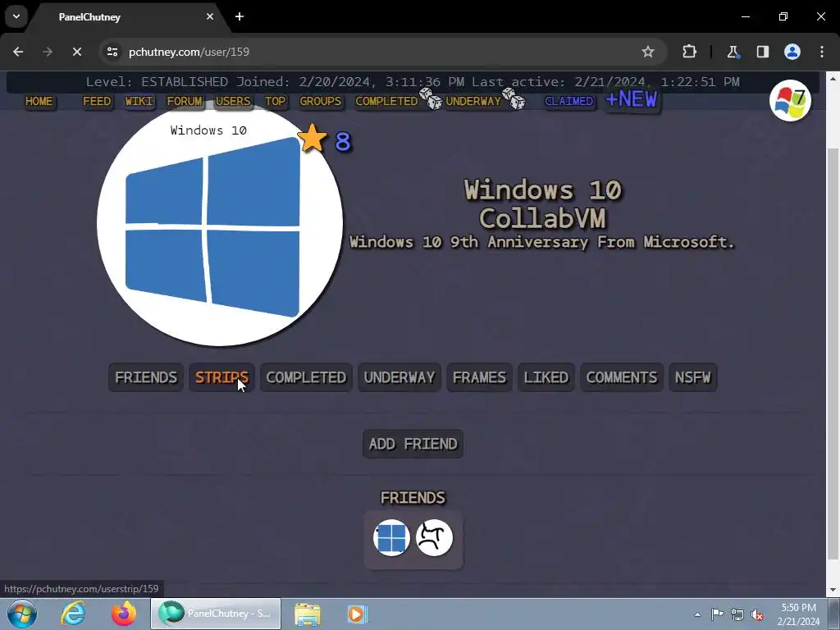Open the COMPLETED link in top navigation
Screen dimensions: 840x630
(386, 101)
